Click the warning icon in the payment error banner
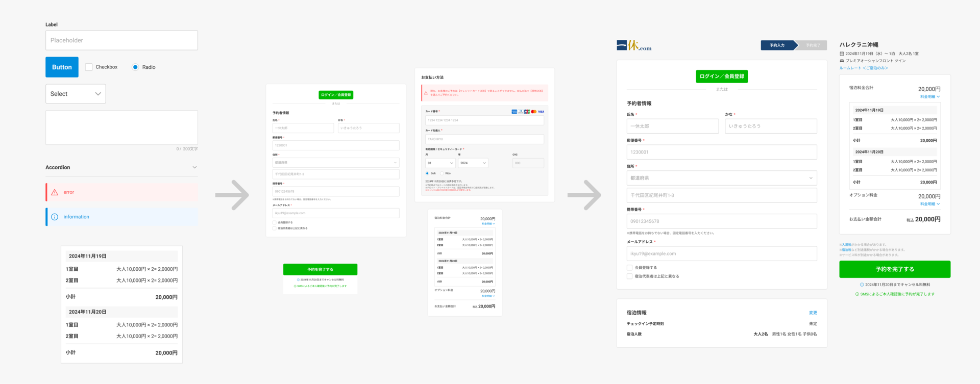 pyautogui.click(x=426, y=93)
